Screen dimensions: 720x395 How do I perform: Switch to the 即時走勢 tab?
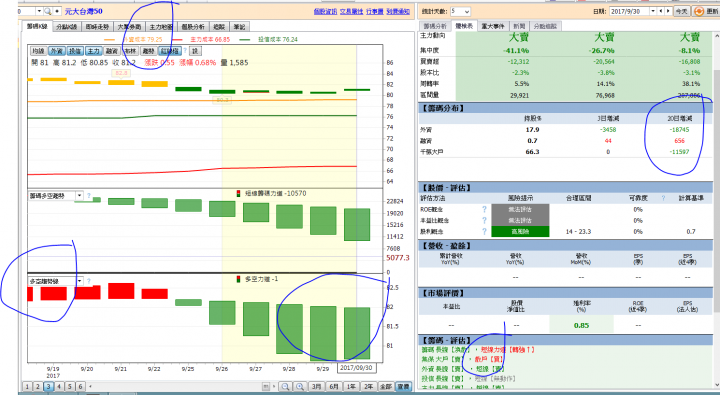point(97,27)
